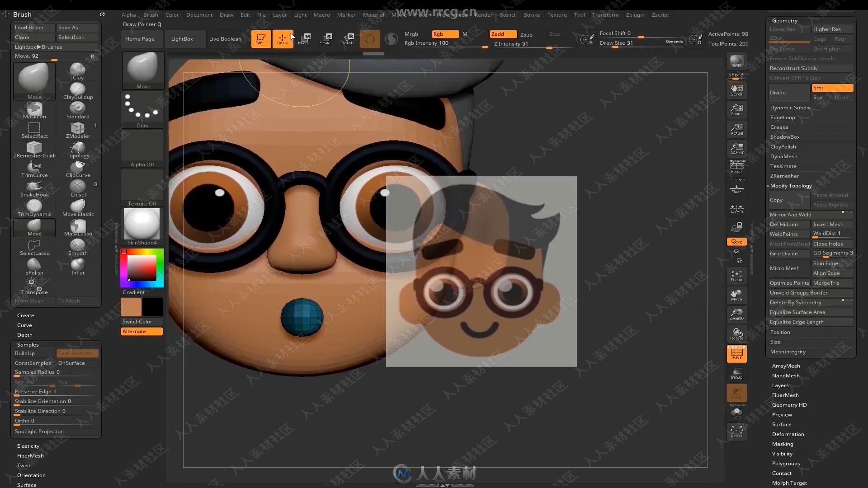Image resolution: width=868 pixels, height=488 pixels.
Task: Toggle the Rgb channel button
Action: pyautogui.click(x=445, y=34)
